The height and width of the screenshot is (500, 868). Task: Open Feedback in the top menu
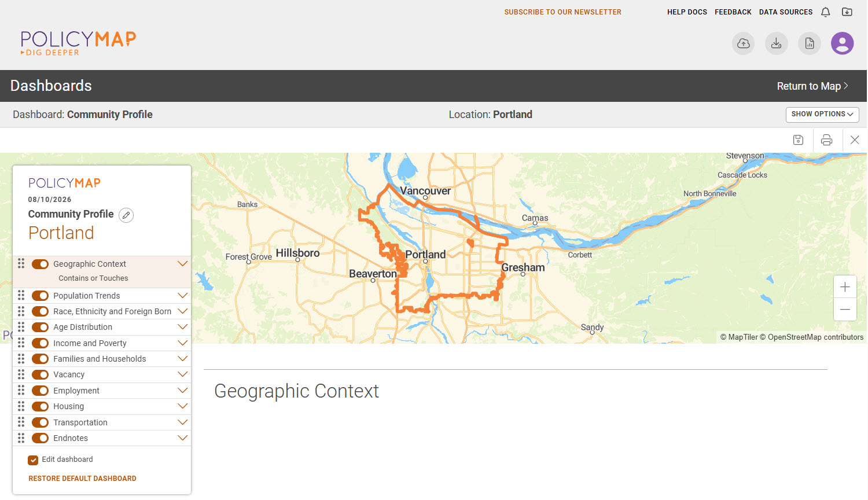733,12
